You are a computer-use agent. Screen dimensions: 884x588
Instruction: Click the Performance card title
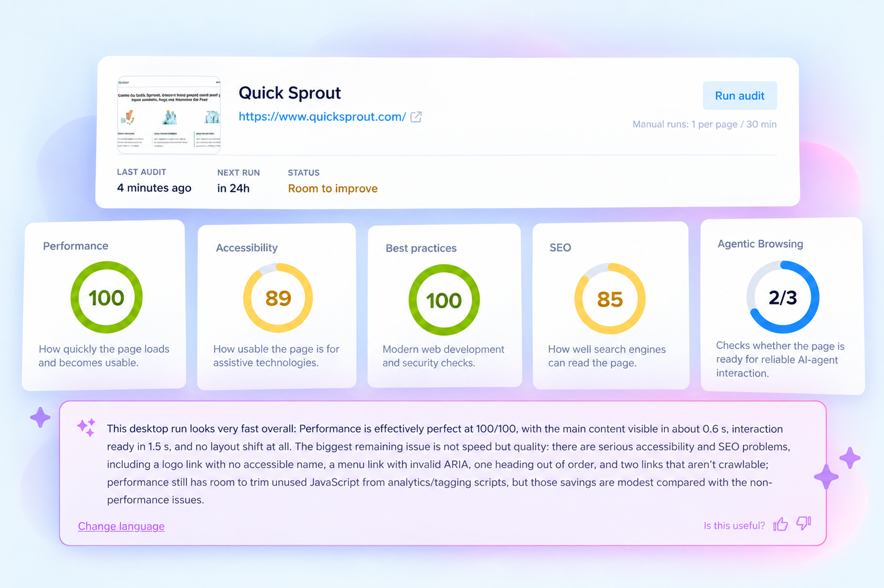(75, 246)
